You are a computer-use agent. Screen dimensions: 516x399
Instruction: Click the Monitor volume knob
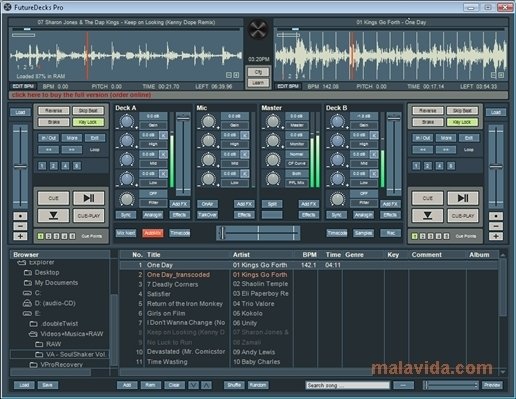click(x=273, y=140)
